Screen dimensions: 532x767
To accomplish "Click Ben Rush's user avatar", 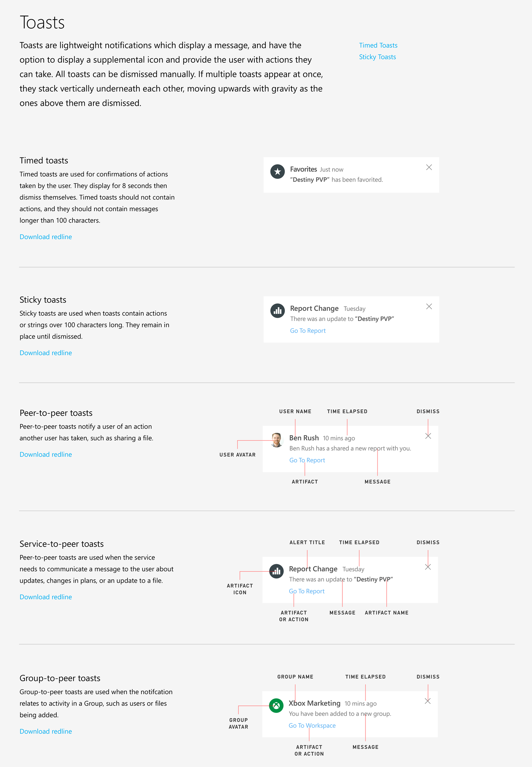I will [277, 440].
